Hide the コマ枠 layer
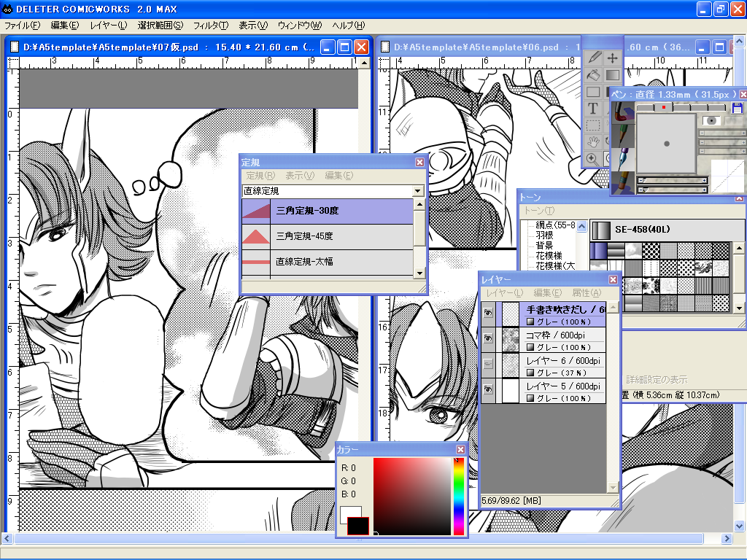 (x=488, y=338)
